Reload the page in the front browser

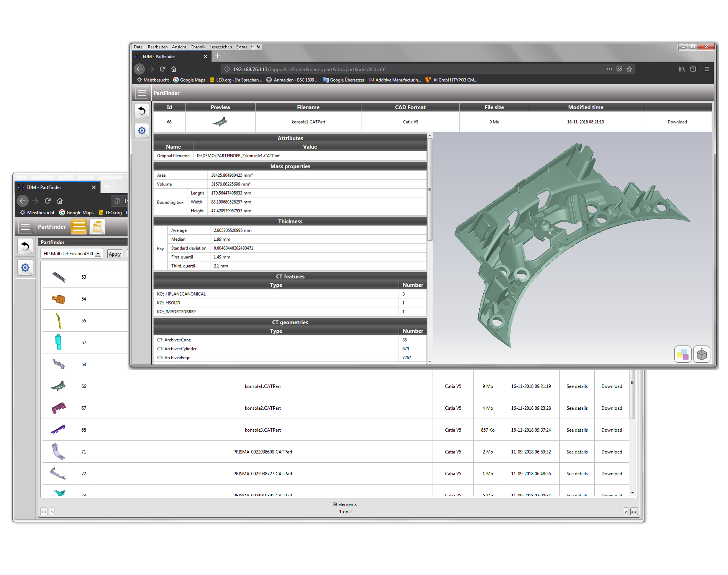click(x=162, y=69)
